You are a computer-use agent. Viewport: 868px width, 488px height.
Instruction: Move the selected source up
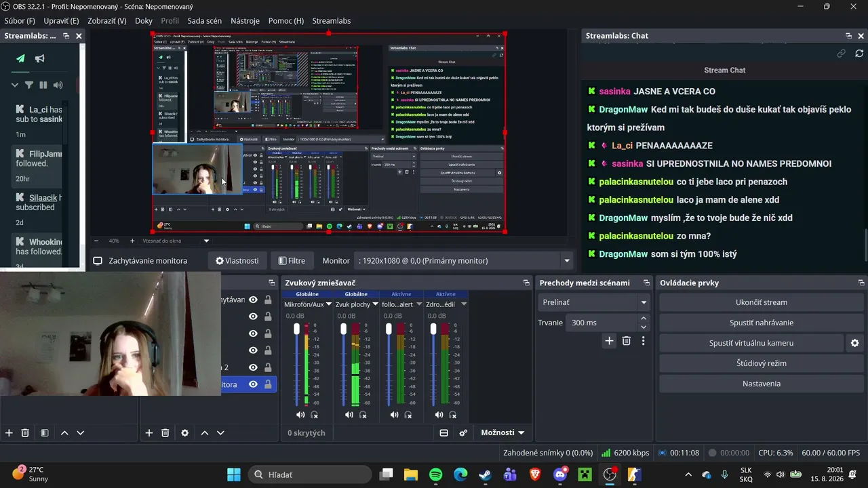204,433
